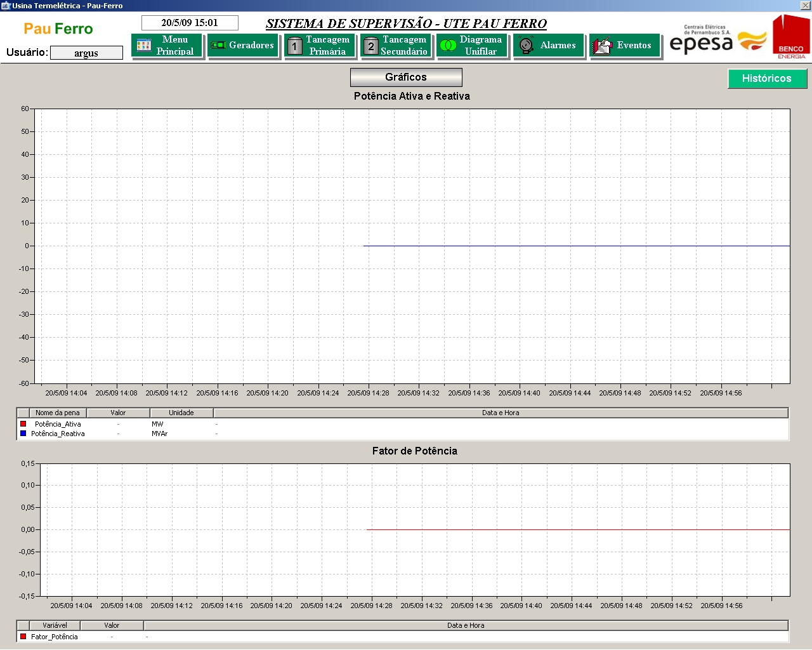Open the Menu Principal screen

(x=167, y=45)
